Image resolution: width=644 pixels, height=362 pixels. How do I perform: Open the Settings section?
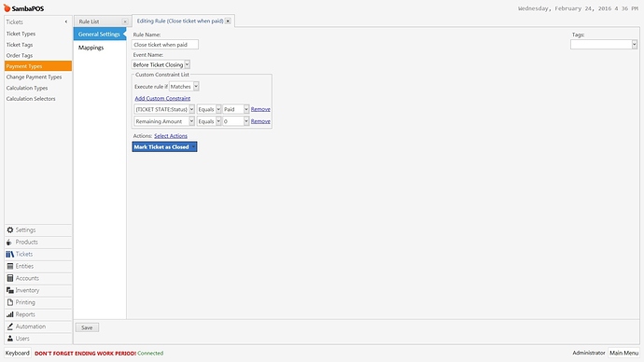[37, 230]
